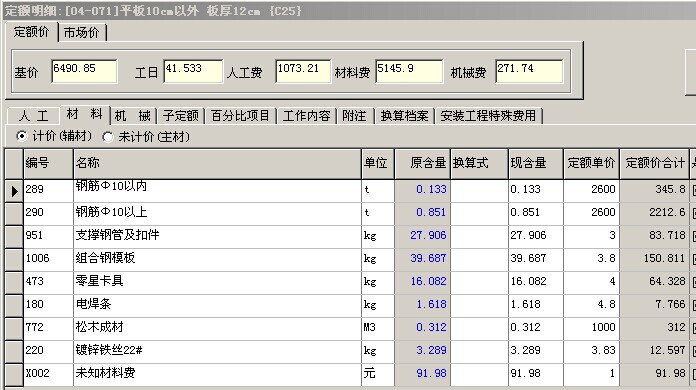Select the row selector for 组合钢模板
This screenshot has width=696, height=390.
click(x=14, y=260)
